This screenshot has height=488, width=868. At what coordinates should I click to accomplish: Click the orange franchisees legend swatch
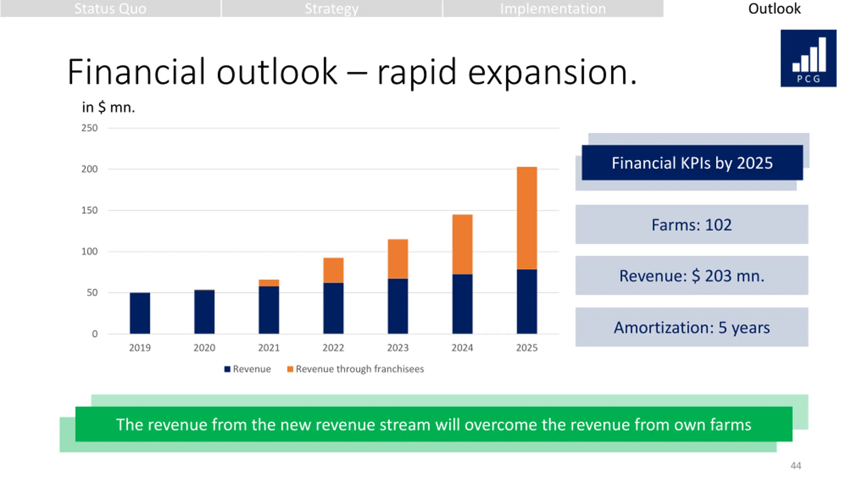coord(290,369)
